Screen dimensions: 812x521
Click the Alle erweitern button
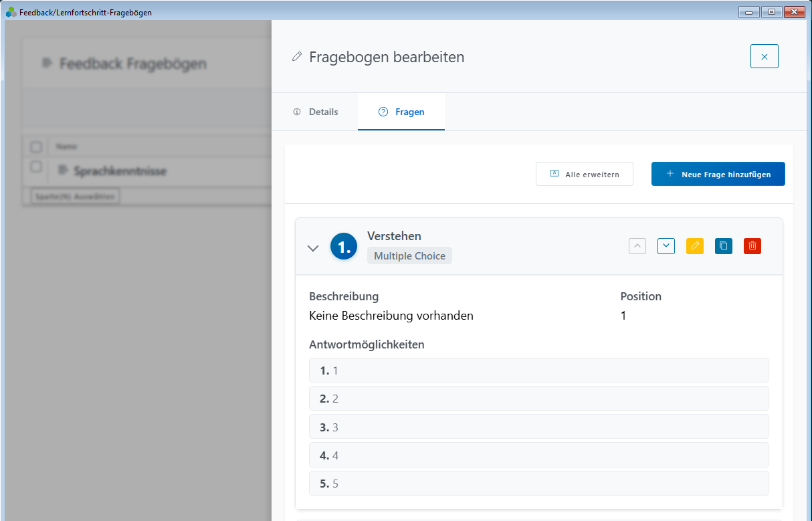coord(585,174)
